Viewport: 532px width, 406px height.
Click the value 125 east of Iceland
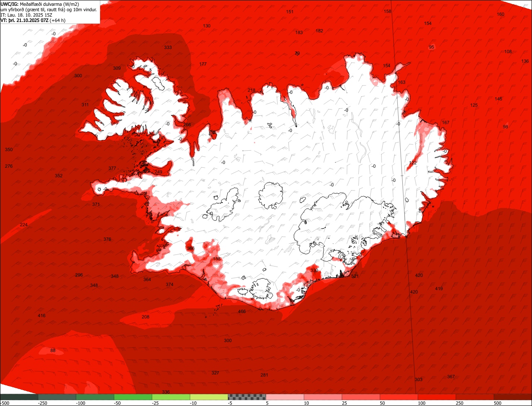pos(474,105)
